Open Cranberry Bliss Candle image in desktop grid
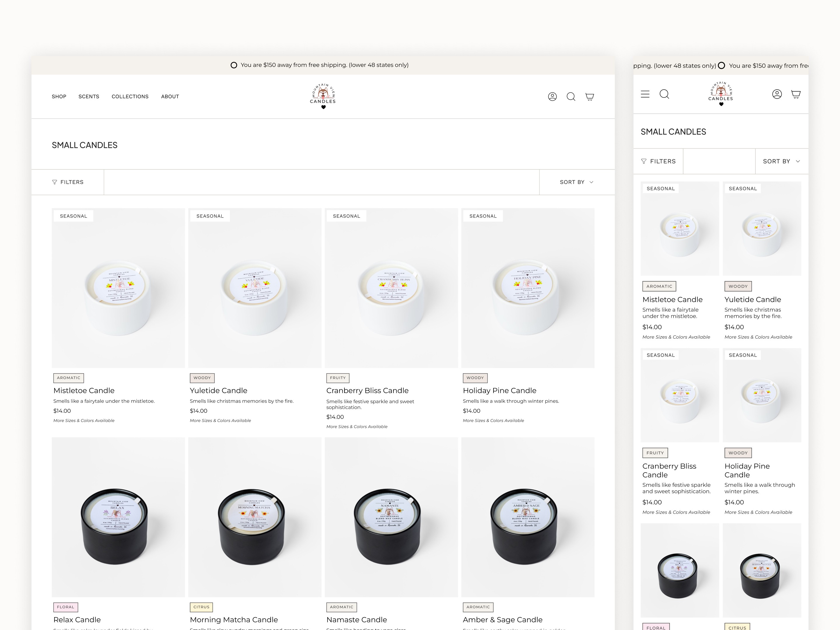 tap(391, 288)
